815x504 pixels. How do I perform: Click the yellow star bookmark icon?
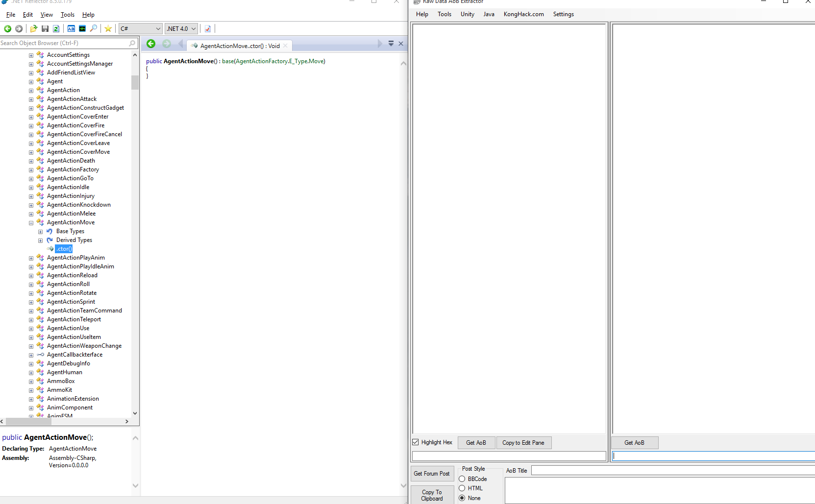tap(108, 29)
